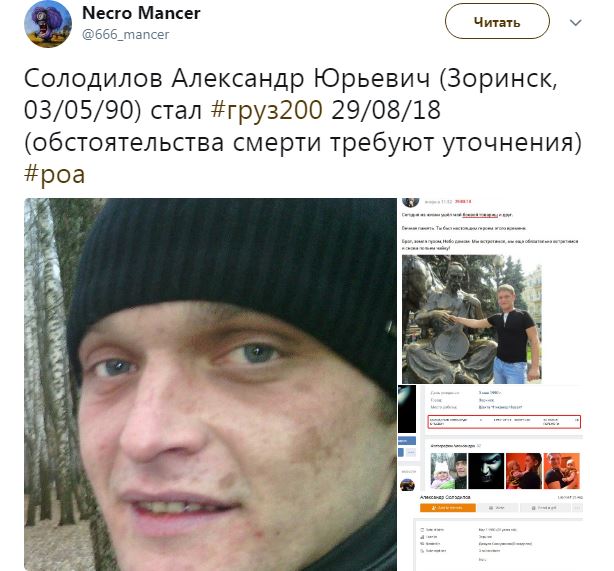Click the gray gift button right of orange button
The image size is (614, 571).
point(545,508)
